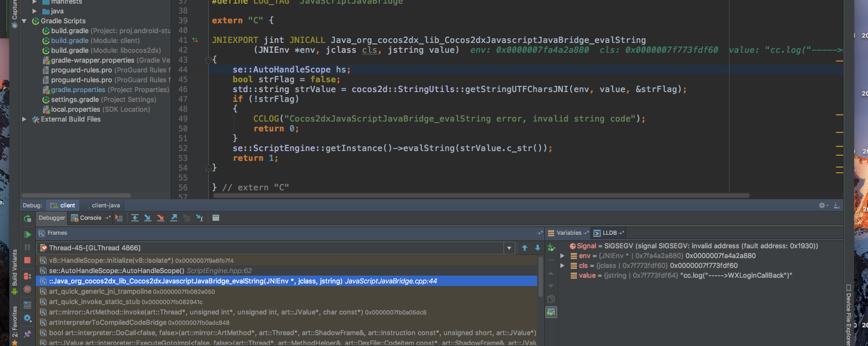Open the Device File Explorer panel
Viewport: 868px width, 346px height.
[x=848, y=314]
